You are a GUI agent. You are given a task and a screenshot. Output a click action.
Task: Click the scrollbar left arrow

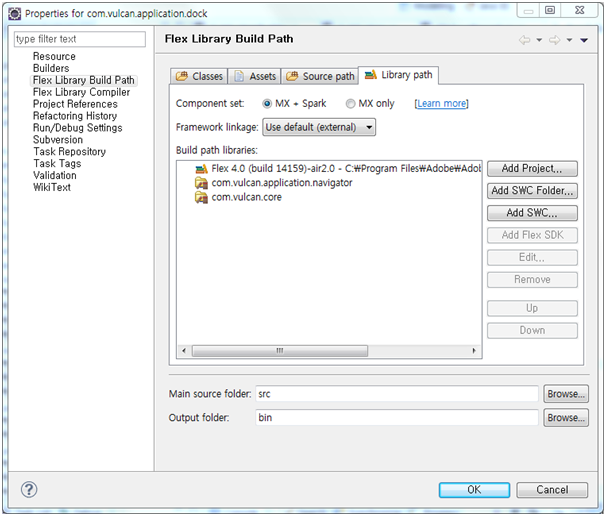click(184, 351)
